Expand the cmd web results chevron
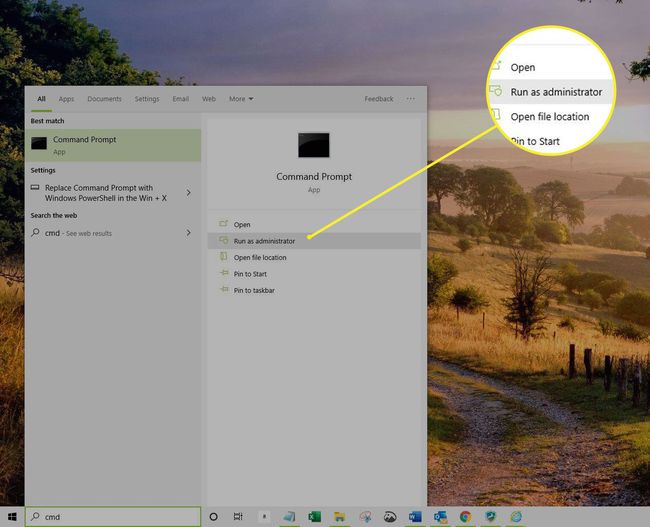650x527 pixels. point(189,233)
